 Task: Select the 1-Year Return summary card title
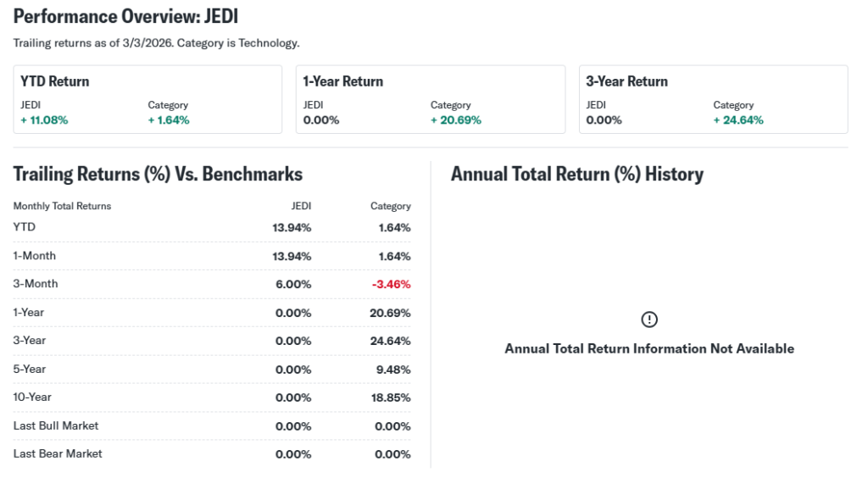pyautogui.click(x=343, y=81)
